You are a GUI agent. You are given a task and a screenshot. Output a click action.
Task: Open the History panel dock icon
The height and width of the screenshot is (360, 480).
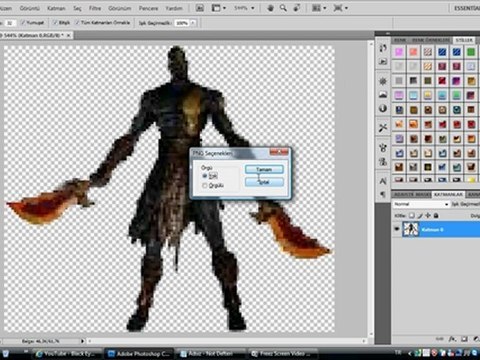pyautogui.click(x=383, y=48)
